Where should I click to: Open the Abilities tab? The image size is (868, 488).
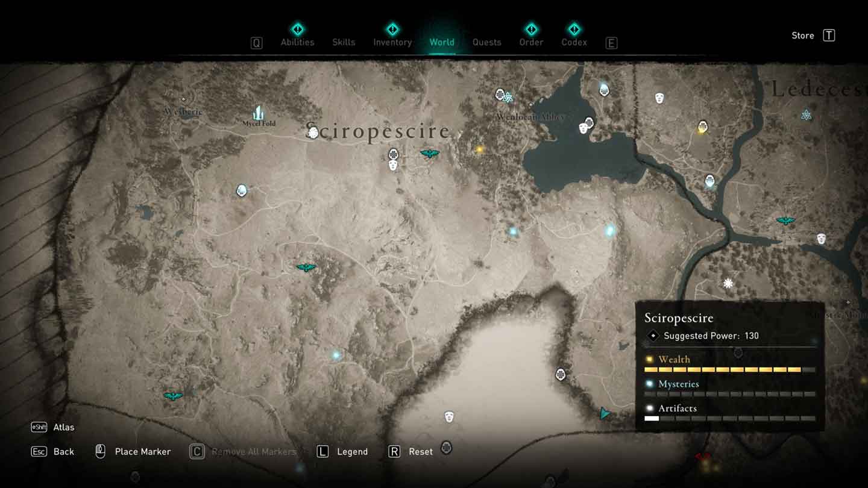(x=297, y=42)
